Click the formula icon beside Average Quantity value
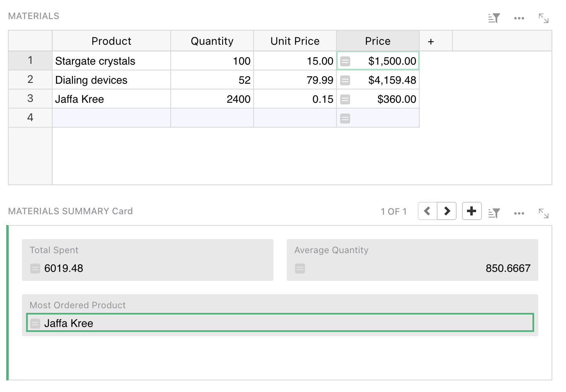 coord(300,269)
